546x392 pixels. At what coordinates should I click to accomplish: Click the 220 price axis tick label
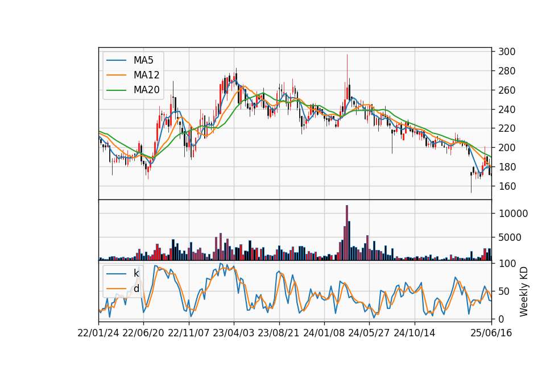point(507,128)
